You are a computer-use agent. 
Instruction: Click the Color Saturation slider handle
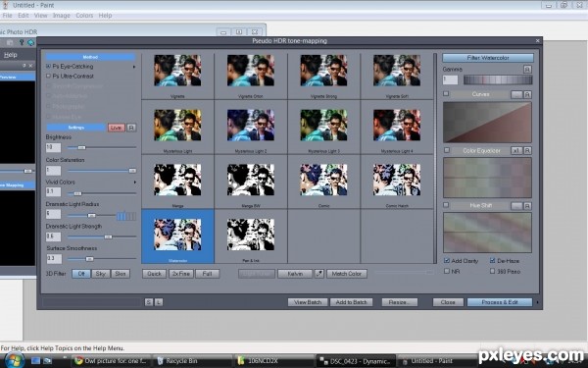tap(132, 171)
